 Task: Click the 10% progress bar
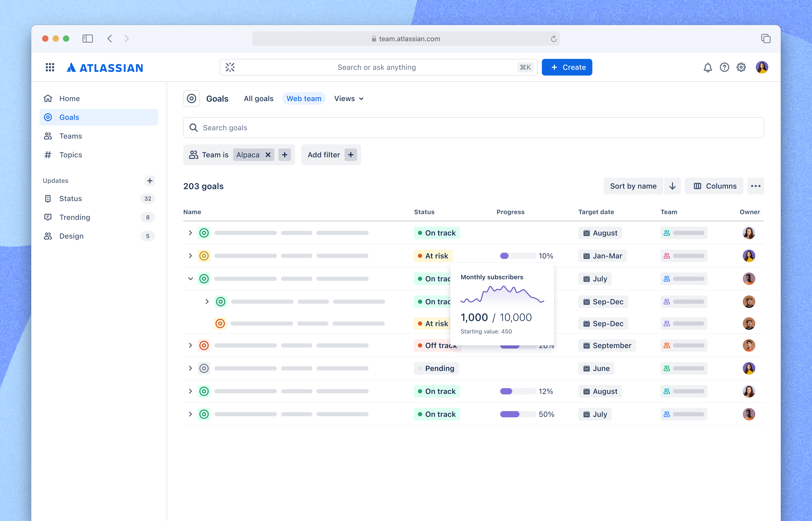point(518,256)
